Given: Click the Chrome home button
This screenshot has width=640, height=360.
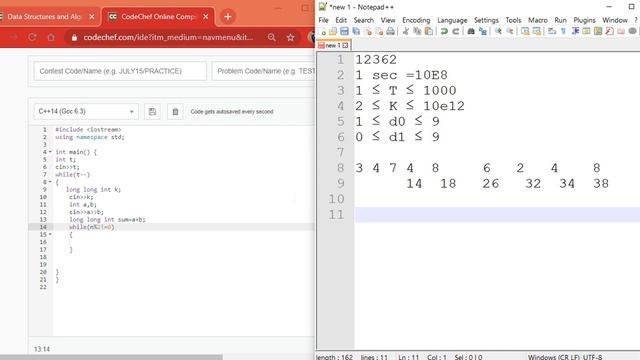Looking at the screenshot, I should pos(51,38).
